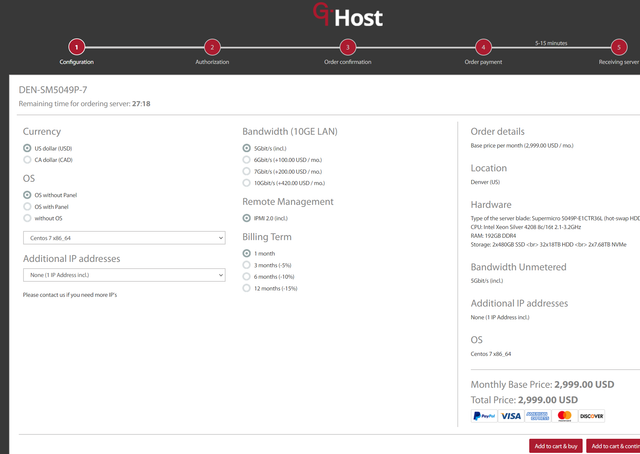Click the Storage 2x480GB SSD line
Screen dimensions: 640x454
[549, 245]
